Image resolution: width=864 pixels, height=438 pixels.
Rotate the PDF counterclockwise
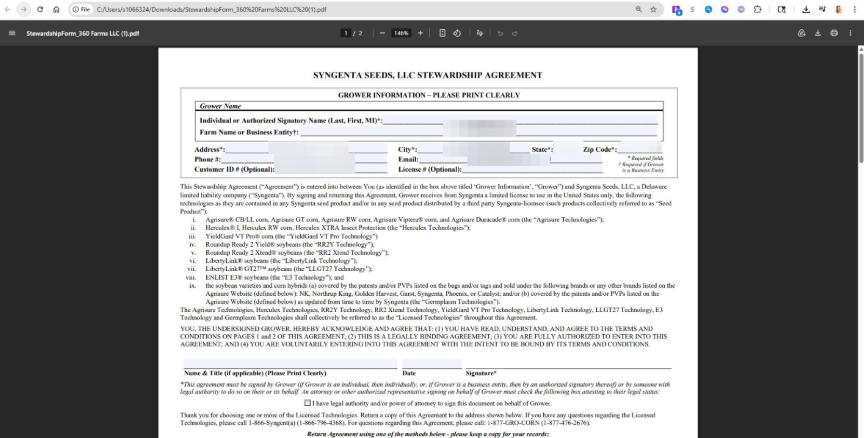coord(457,33)
